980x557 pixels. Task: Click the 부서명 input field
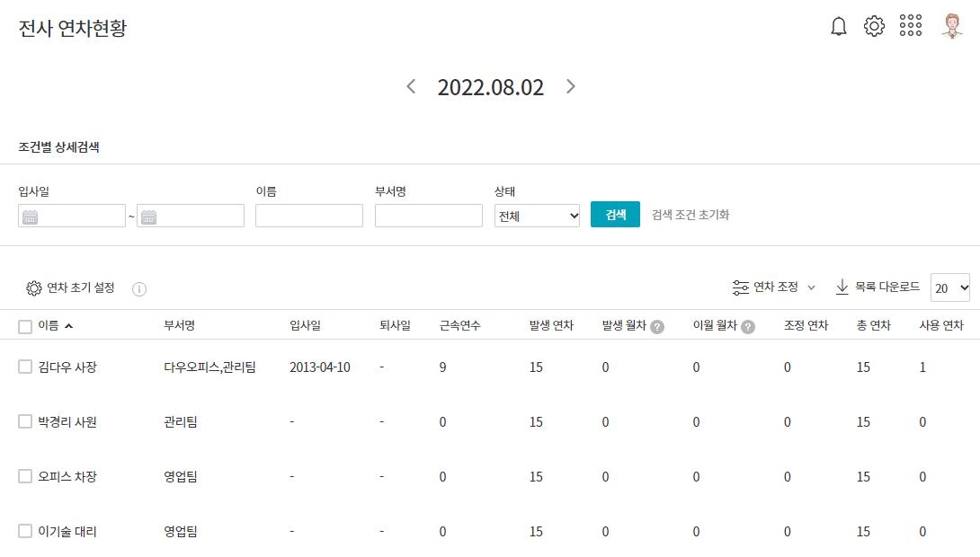(x=429, y=216)
